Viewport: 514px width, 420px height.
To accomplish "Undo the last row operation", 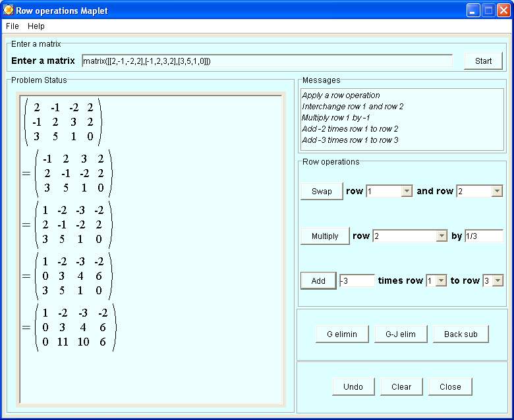I will point(353,386).
